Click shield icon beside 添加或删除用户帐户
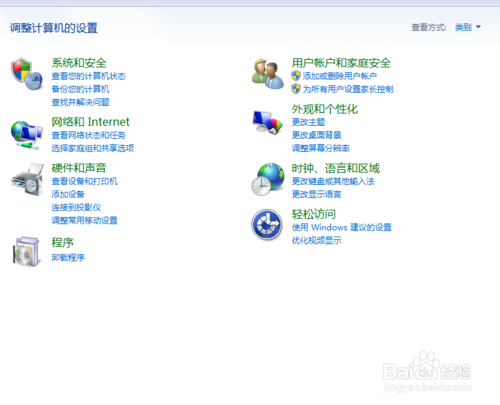The height and width of the screenshot is (405, 500). pos(296,76)
